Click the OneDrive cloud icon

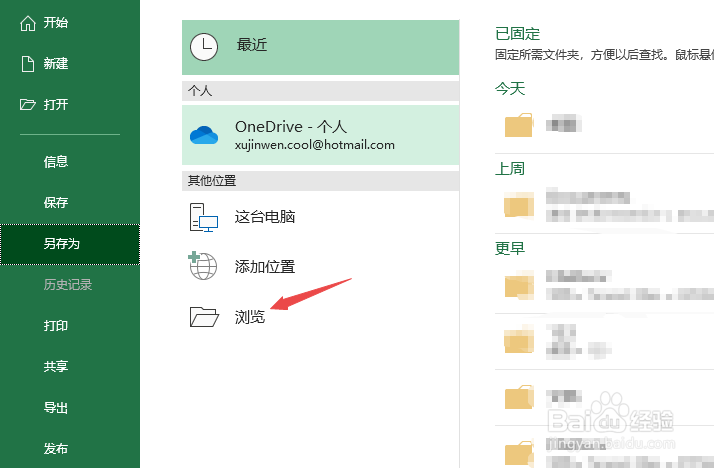click(204, 135)
